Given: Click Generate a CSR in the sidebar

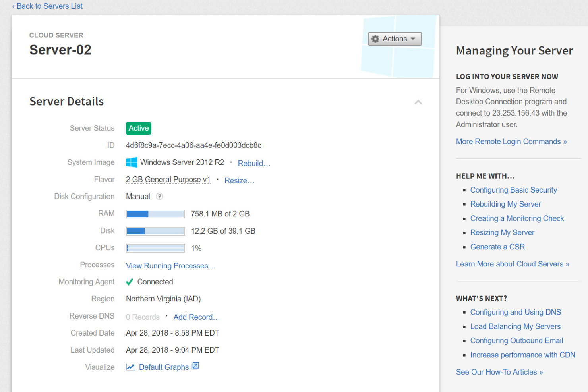Looking at the screenshot, I should pyautogui.click(x=497, y=247).
